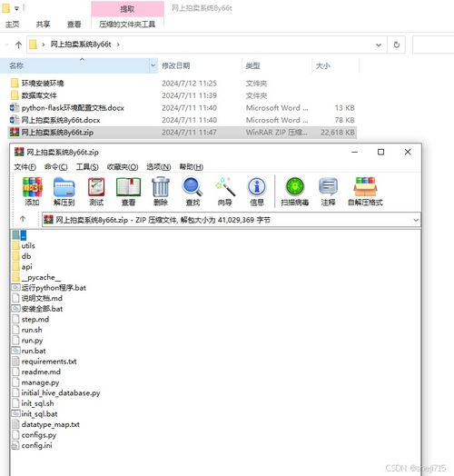This screenshot has width=454, height=476.
Task: Show archive Info (信息) icon
Action: 257,192
